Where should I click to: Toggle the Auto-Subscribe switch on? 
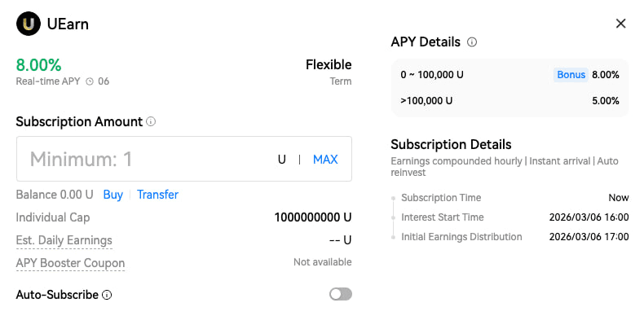coord(340,294)
